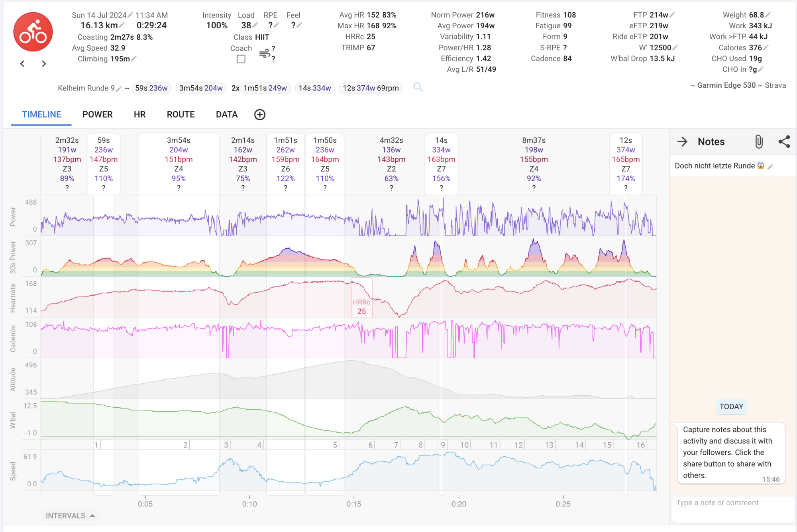Expand the INTERVALS panel
The width and height of the screenshot is (797, 532).
point(70,516)
